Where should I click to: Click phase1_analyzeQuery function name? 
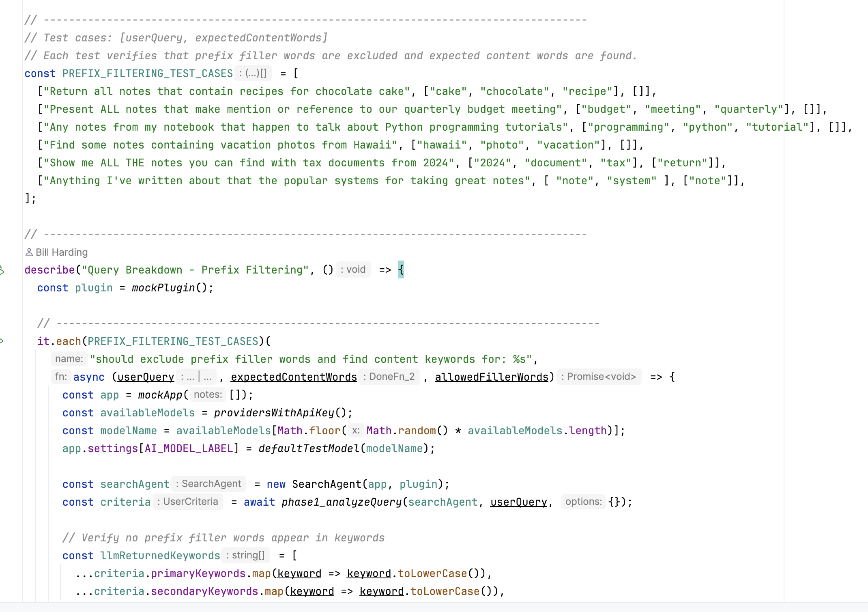(341, 502)
